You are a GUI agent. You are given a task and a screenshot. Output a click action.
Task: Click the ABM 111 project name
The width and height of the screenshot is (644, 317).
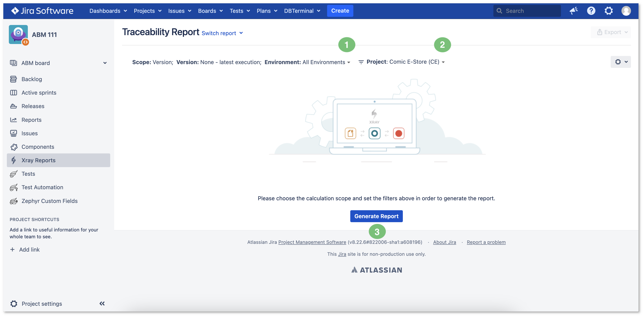pos(44,34)
